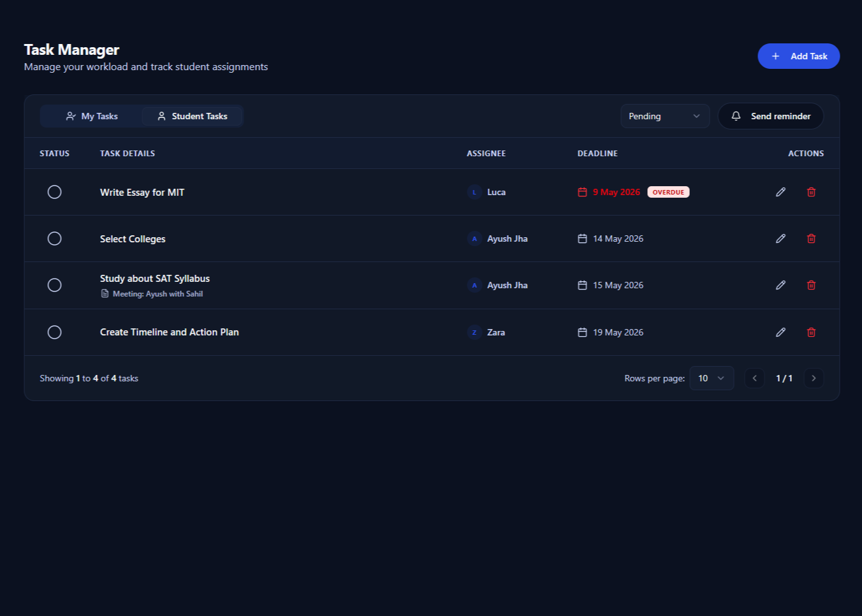Delete the Study about SAT Syllabus task

[x=811, y=285]
